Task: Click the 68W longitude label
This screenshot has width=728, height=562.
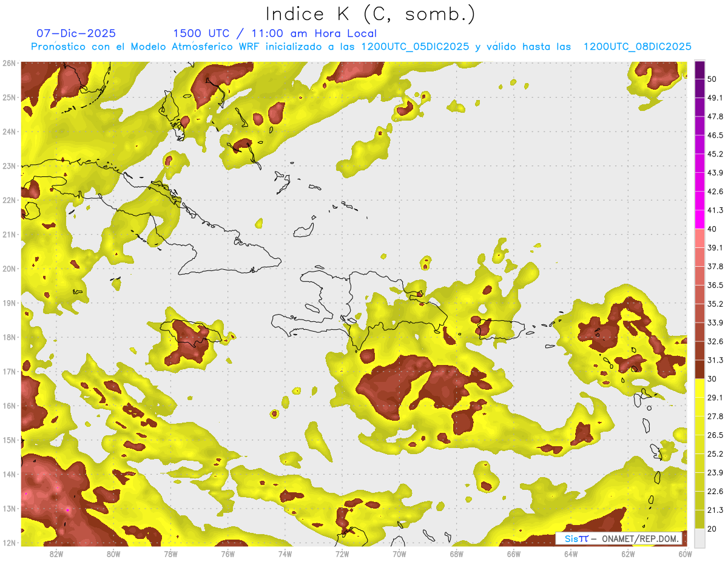Action: pos(456,554)
